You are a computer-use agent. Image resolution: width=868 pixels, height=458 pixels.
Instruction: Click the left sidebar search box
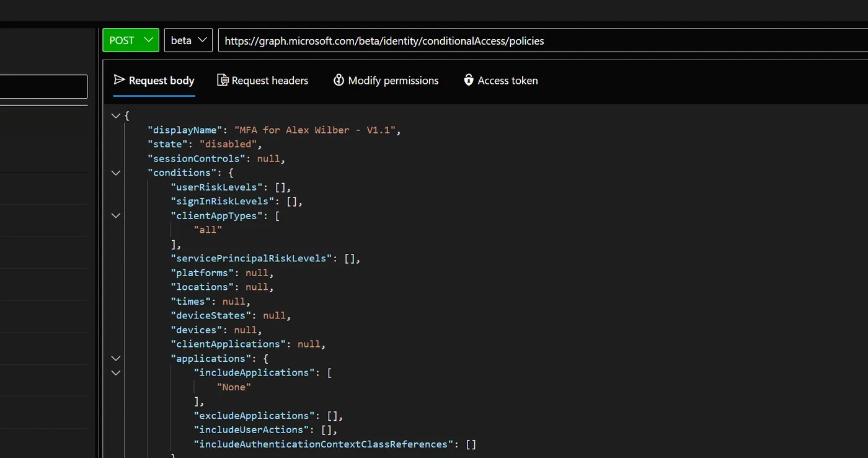[x=43, y=87]
